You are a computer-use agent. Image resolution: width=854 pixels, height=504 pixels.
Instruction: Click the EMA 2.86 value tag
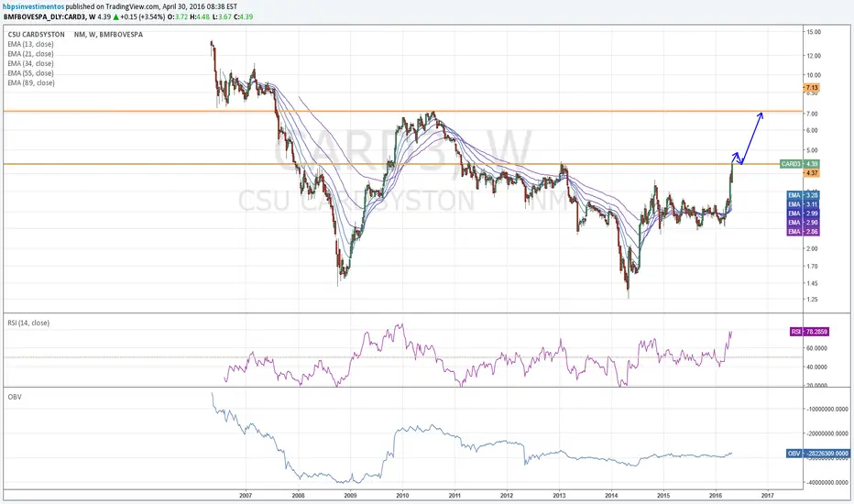[x=804, y=232]
